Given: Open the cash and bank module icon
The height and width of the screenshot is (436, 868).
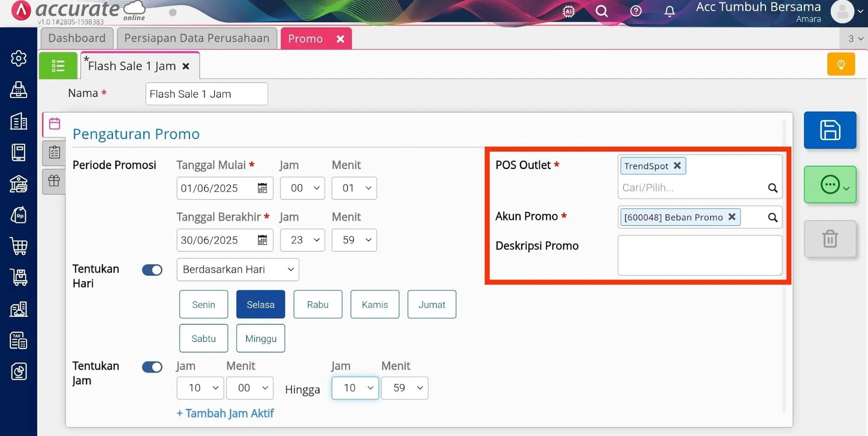Looking at the screenshot, I should click(18, 184).
